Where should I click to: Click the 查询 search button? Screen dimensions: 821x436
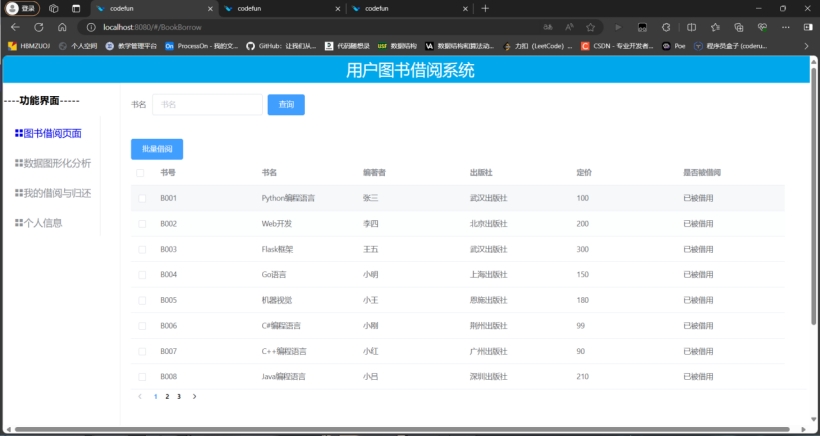pyautogui.click(x=286, y=104)
